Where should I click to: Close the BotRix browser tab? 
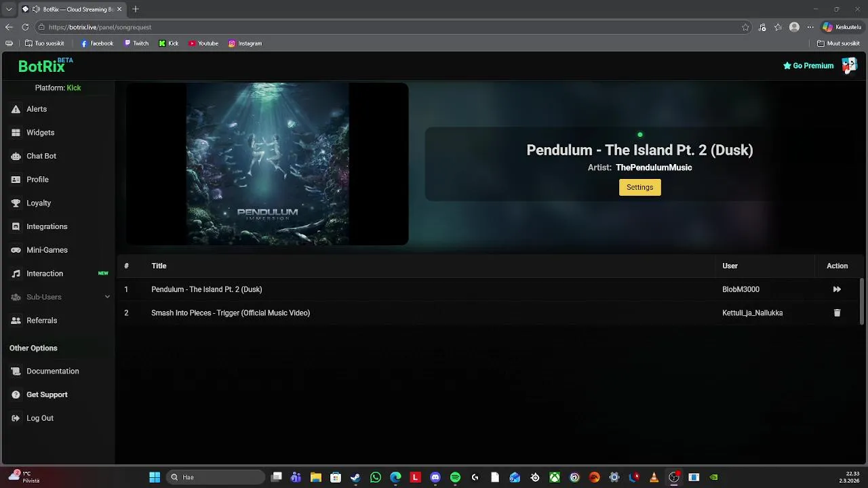(x=119, y=9)
